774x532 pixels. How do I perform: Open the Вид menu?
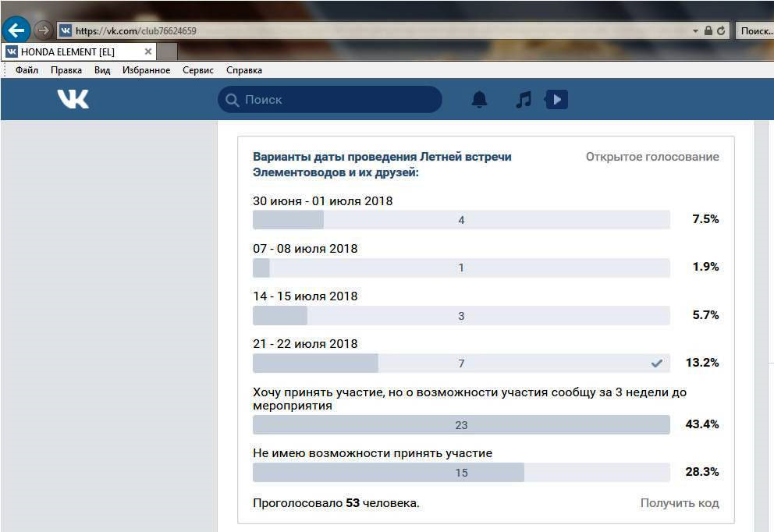tap(102, 70)
